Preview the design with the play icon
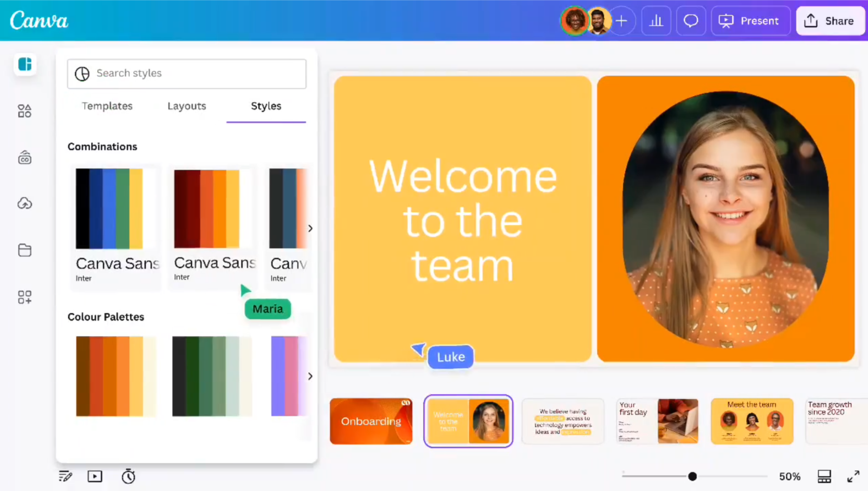868x491 pixels. pos(95,476)
